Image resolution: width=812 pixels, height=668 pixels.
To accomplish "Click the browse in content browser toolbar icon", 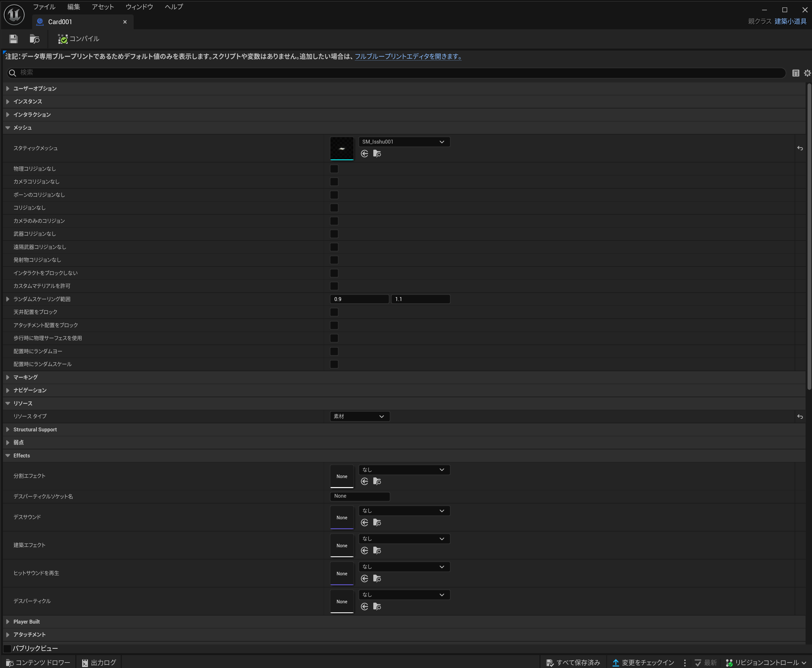I will tap(35, 39).
